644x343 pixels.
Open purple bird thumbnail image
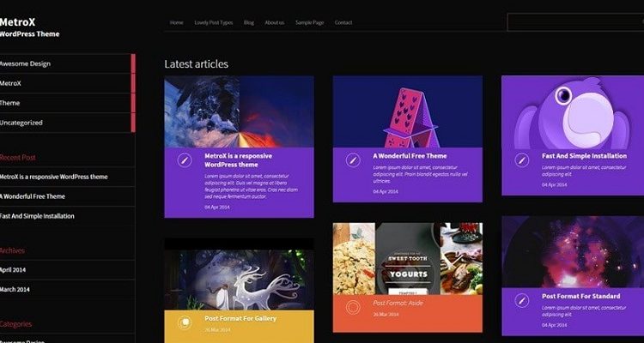[x=573, y=112]
